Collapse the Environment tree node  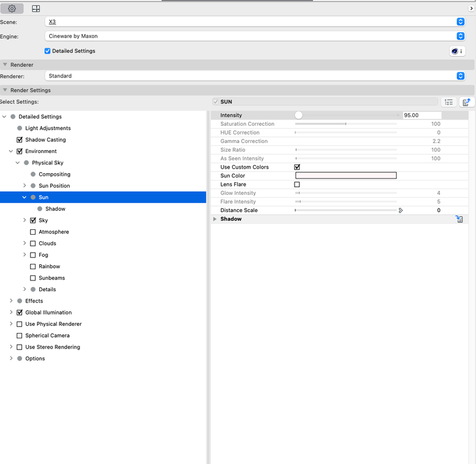tap(11, 151)
